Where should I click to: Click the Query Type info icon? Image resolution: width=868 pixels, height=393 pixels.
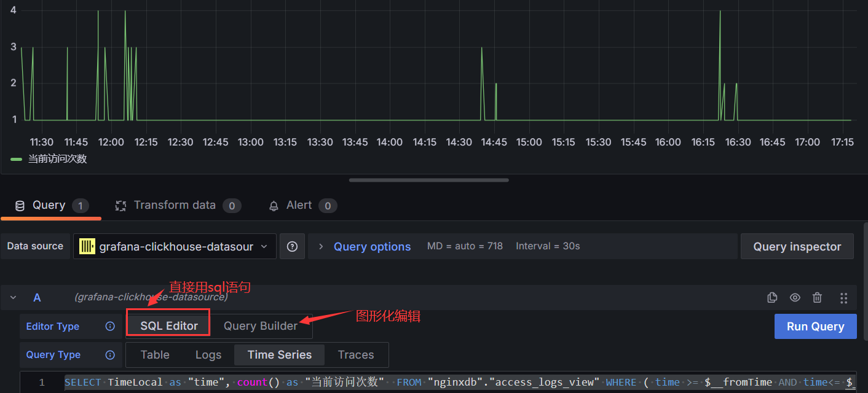click(x=110, y=355)
